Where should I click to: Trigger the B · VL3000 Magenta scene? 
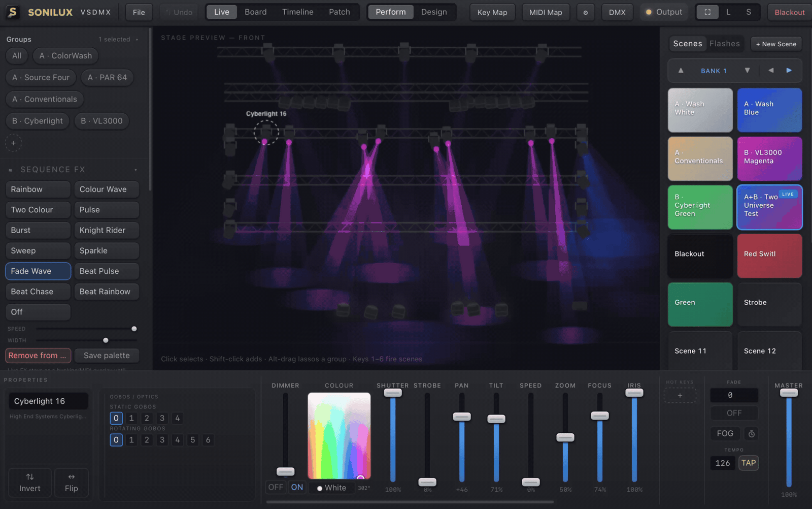(769, 158)
